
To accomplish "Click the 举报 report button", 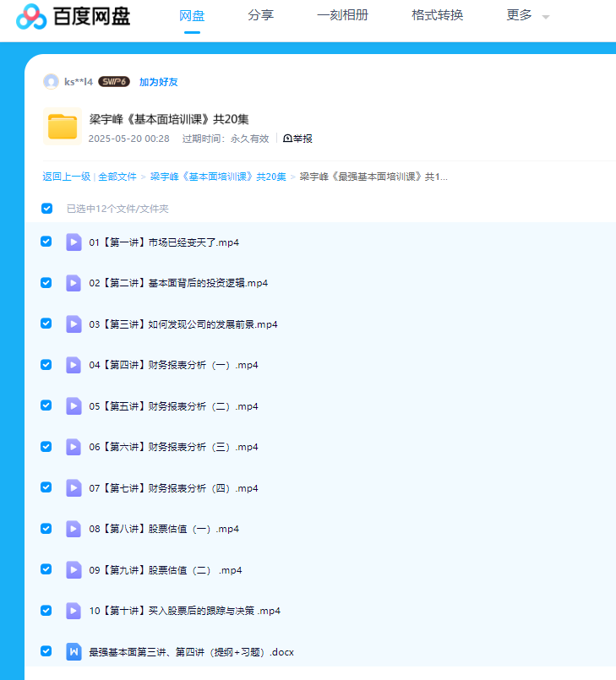I will (x=297, y=139).
